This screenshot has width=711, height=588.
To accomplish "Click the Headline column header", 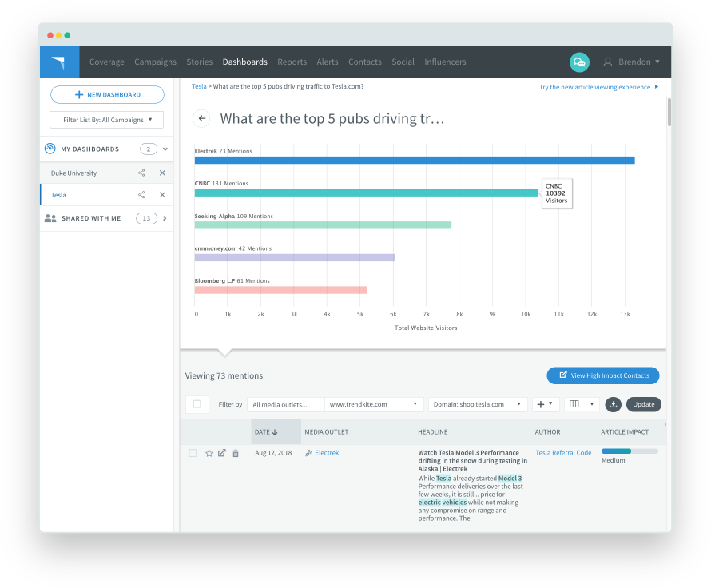I will 432,432.
